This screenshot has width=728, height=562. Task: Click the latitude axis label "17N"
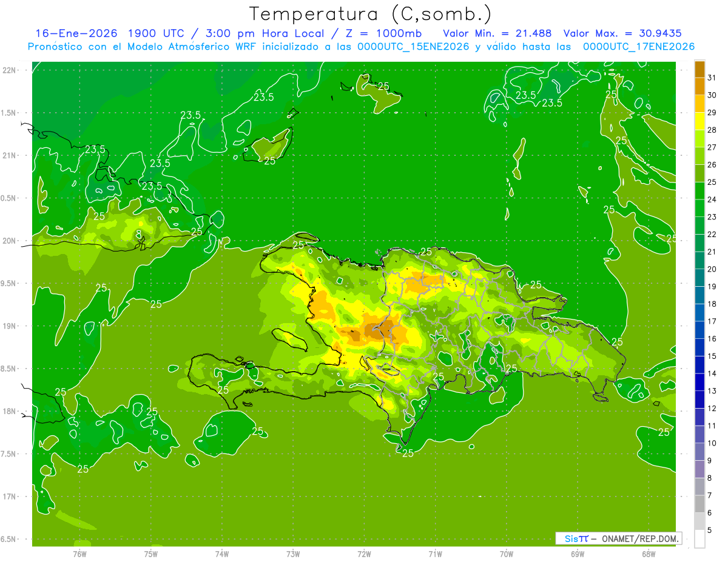pos(10,497)
